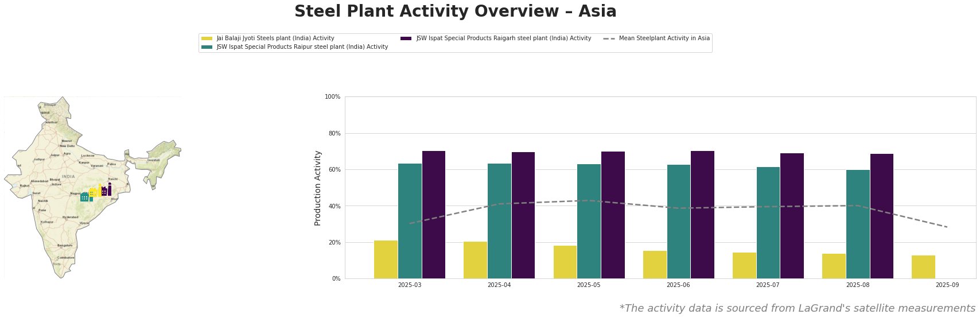
Task: Click the 40% y-axis tick label
Action: point(334,206)
